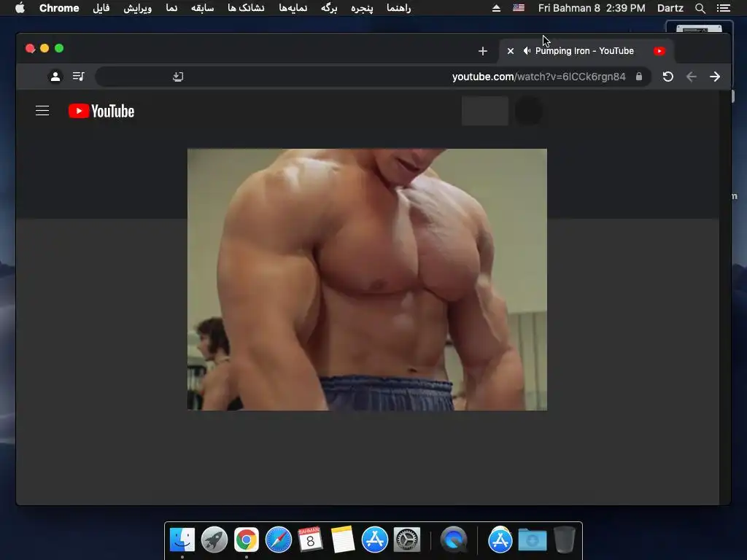
Task: Open the برگه menu
Action: [x=329, y=8]
